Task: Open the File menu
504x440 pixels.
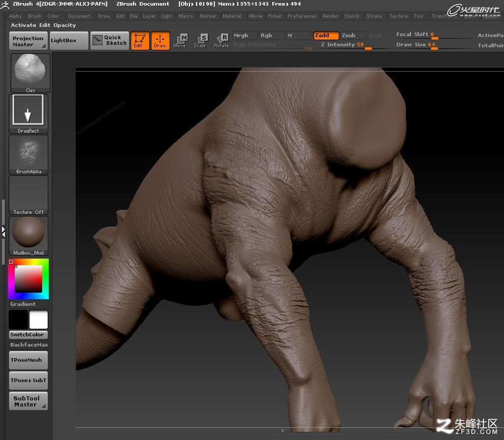Action: [134, 16]
